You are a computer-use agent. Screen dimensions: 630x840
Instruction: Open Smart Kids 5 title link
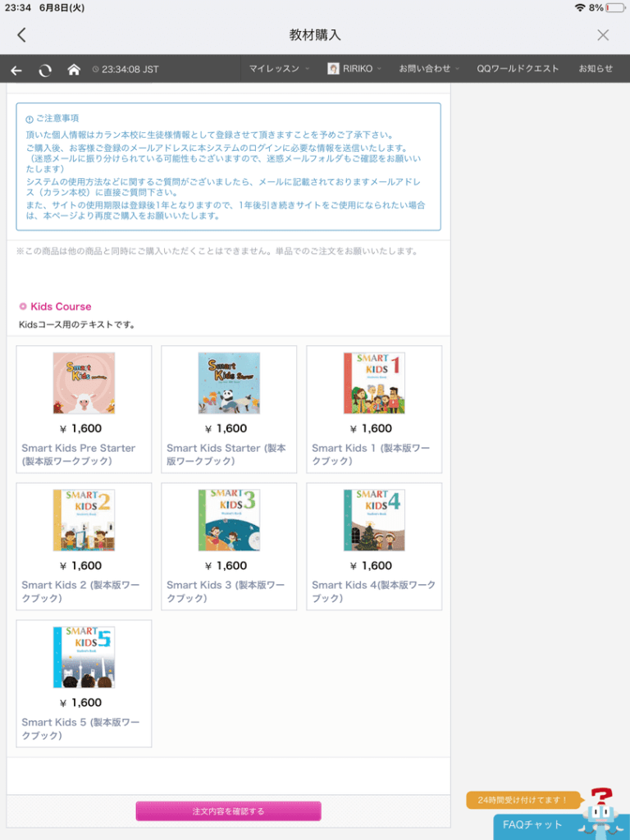(x=80, y=728)
